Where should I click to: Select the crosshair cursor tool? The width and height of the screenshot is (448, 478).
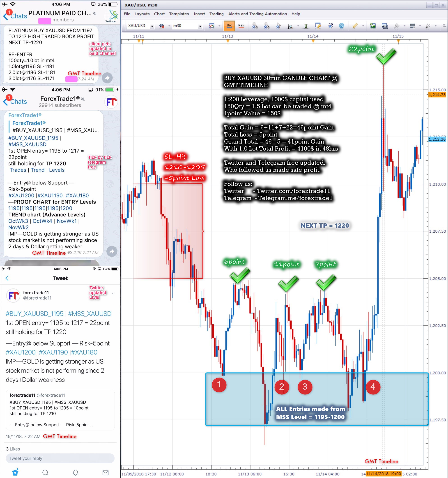(x=278, y=26)
